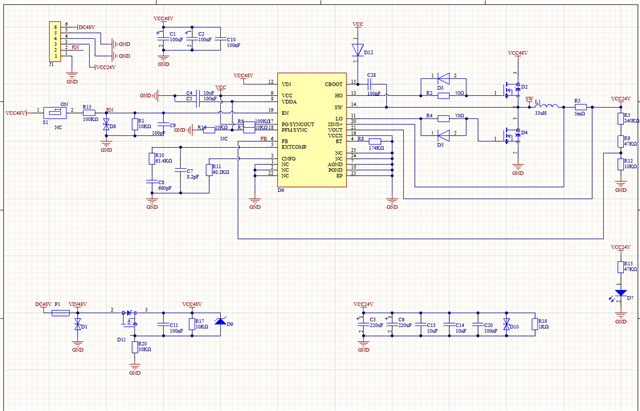Screen dimensions: 640x411
Task: Select resistor R11 40.2KΩ
Action: 209,170
